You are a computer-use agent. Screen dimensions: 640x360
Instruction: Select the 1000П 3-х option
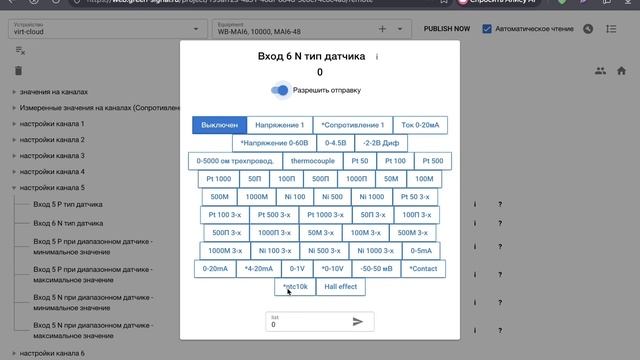click(274, 233)
